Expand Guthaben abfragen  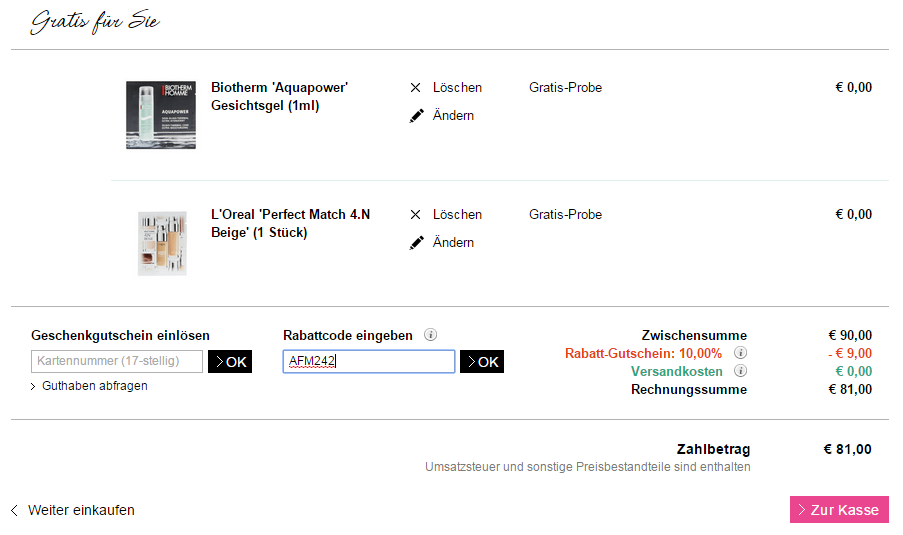[x=89, y=386]
